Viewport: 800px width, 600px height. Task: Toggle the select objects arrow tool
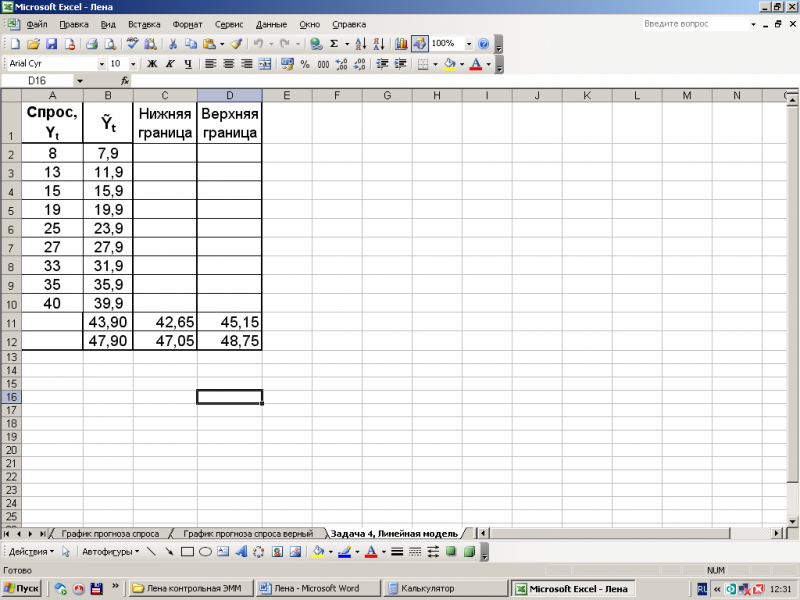pos(65,552)
